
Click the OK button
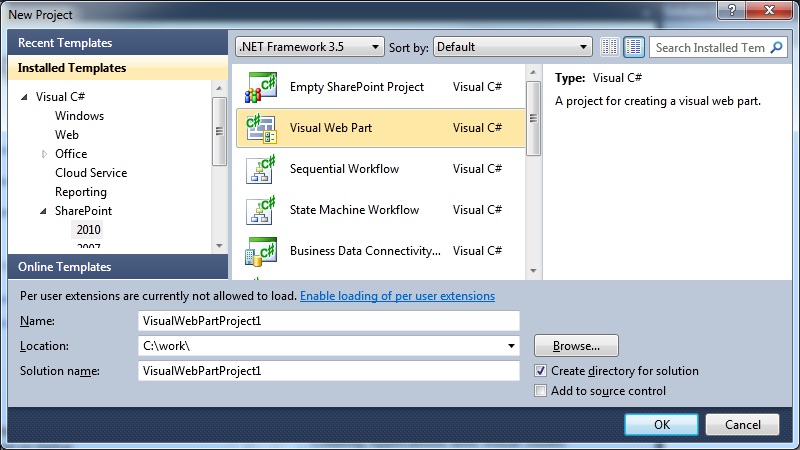(661, 424)
